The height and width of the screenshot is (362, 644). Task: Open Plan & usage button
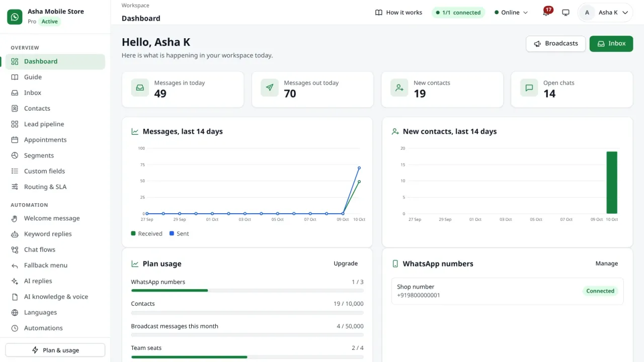tap(55, 350)
